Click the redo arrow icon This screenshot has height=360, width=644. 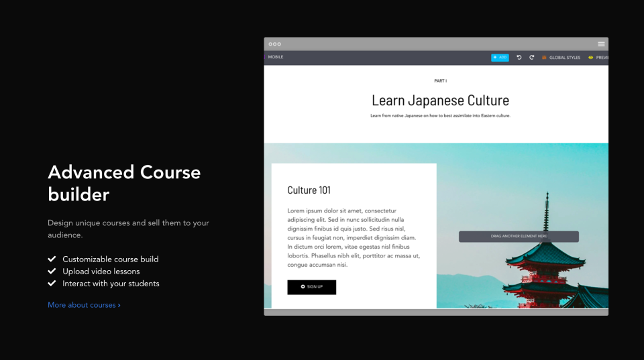tap(531, 58)
